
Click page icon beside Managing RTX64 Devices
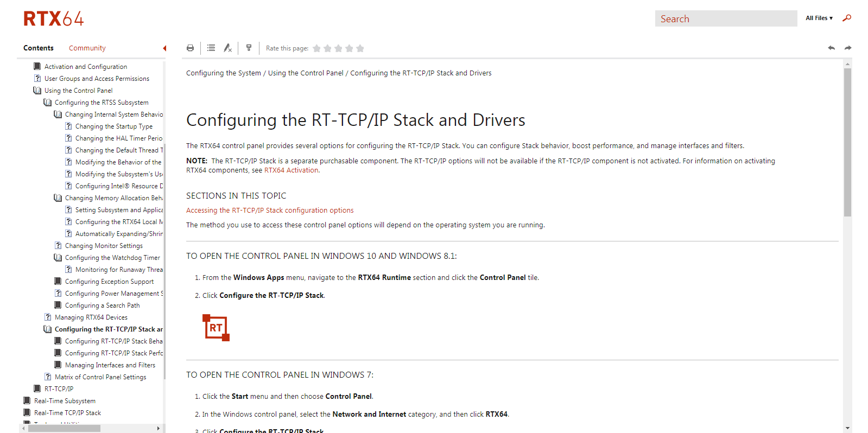[48, 317]
